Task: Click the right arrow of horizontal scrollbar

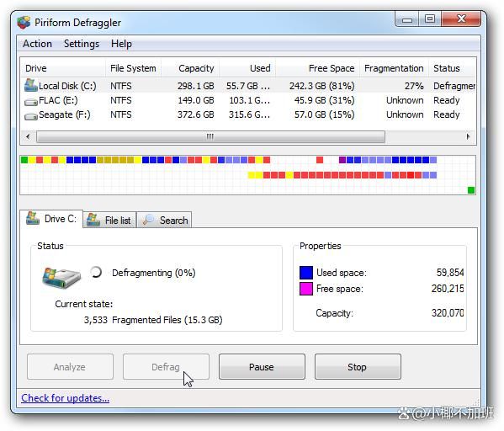Action: coord(469,136)
